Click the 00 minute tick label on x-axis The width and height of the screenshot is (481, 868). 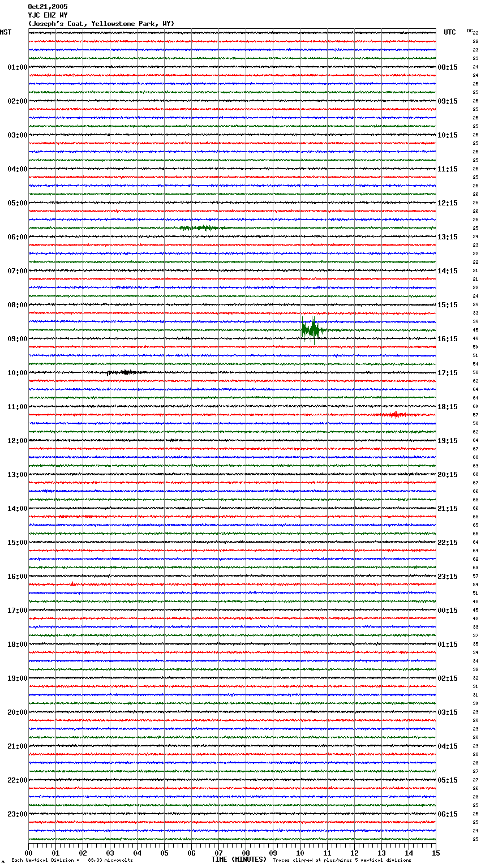point(28,853)
